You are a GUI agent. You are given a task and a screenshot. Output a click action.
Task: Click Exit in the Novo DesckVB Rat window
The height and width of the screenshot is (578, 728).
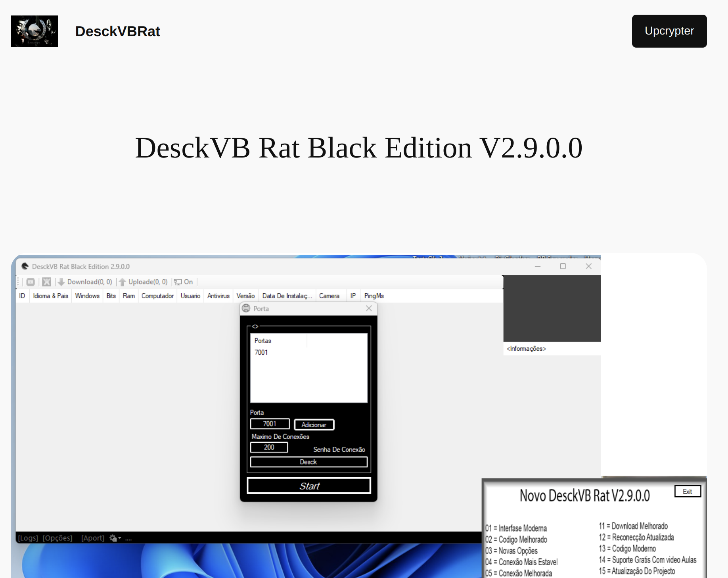pos(688,492)
